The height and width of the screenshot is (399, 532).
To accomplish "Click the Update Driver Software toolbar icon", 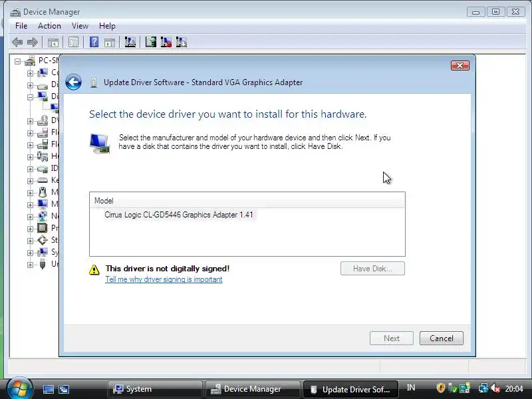I will 151,42.
